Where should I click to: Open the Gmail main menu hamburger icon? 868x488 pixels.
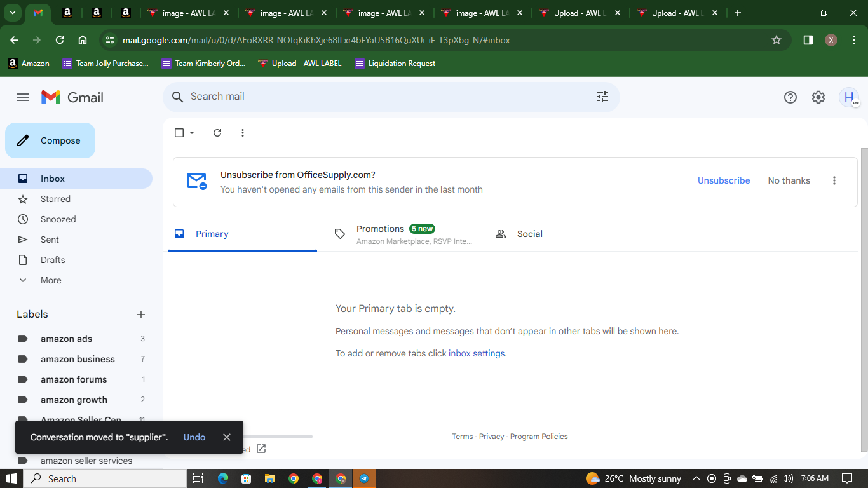click(x=23, y=97)
